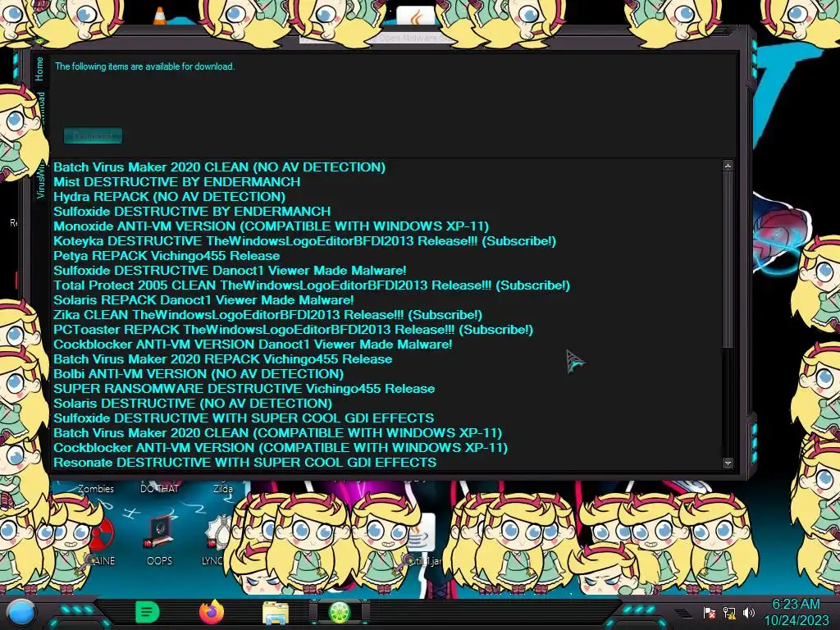Select 'Sulfoxide DESTRUCTIVE BY ENDERMANCH' entry
The height and width of the screenshot is (630, 840).
[x=192, y=212]
